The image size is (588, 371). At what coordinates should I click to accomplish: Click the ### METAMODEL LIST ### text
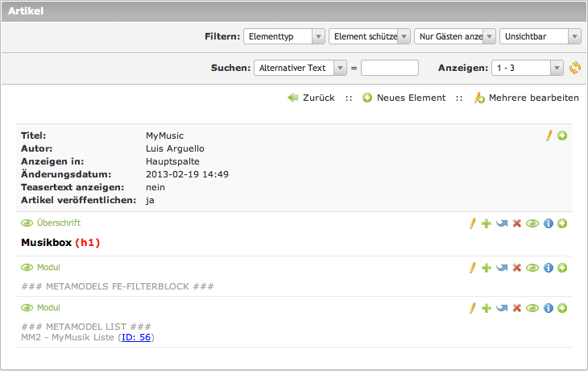click(x=86, y=327)
